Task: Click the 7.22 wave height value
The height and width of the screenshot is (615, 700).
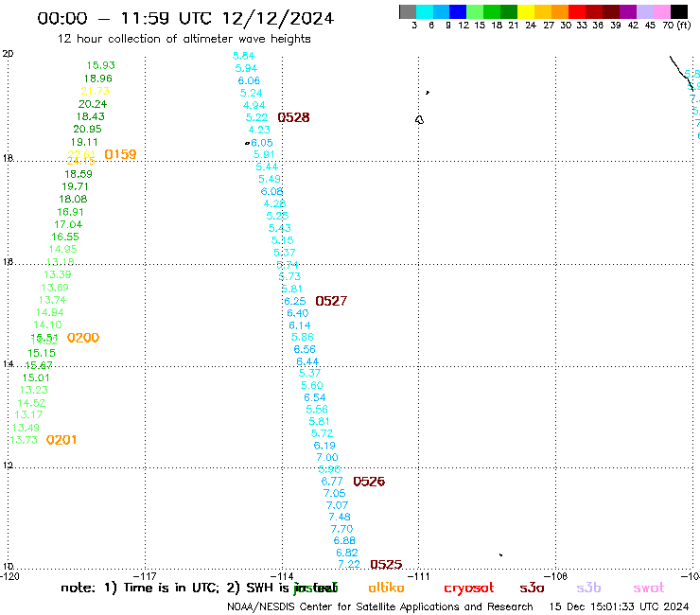Action: [x=349, y=565]
